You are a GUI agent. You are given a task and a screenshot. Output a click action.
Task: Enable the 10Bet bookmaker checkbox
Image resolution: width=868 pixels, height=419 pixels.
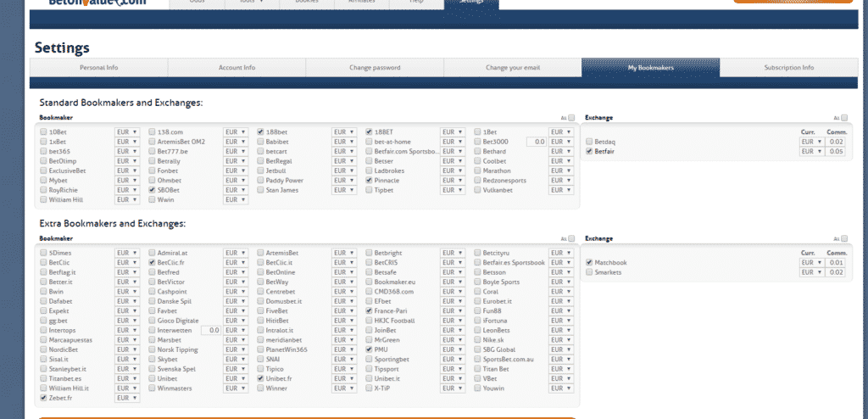[x=43, y=132]
